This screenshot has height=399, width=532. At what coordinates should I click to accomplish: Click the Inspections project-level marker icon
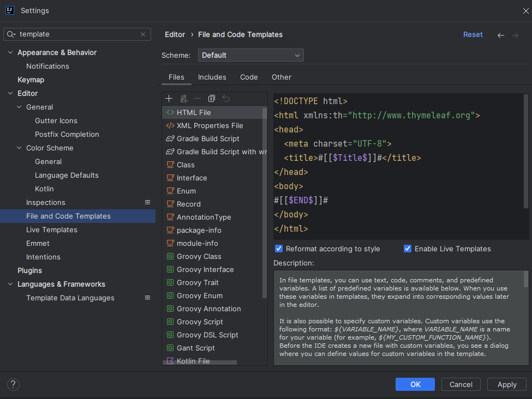click(x=147, y=202)
